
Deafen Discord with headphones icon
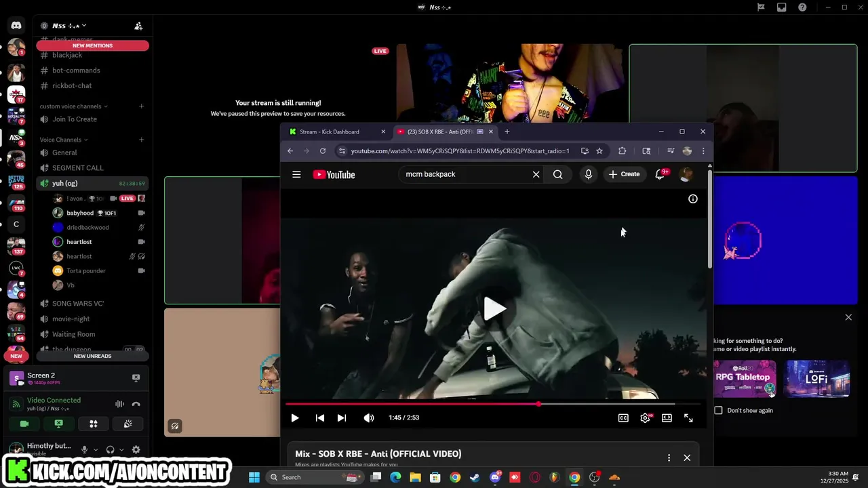point(111,449)
